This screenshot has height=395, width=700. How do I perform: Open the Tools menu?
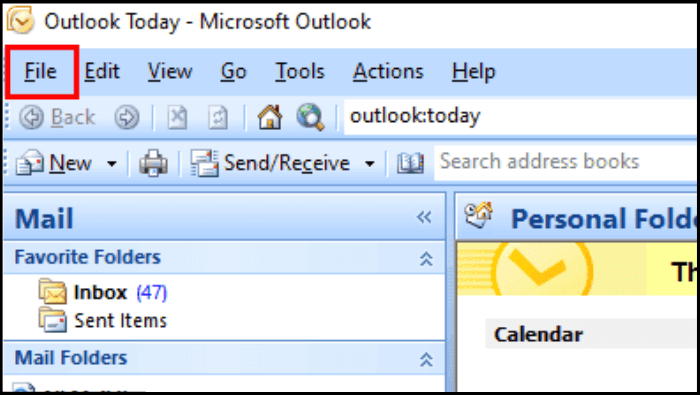coord(300,71)
